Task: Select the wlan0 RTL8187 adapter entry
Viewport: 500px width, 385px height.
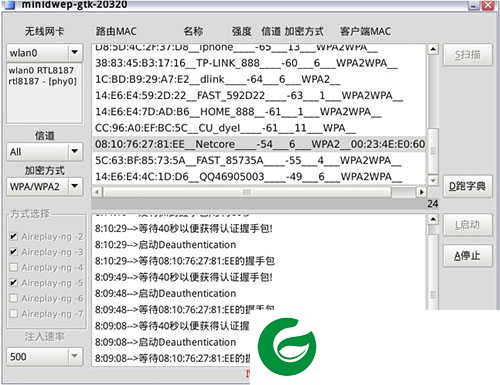Action: [43, 76]
